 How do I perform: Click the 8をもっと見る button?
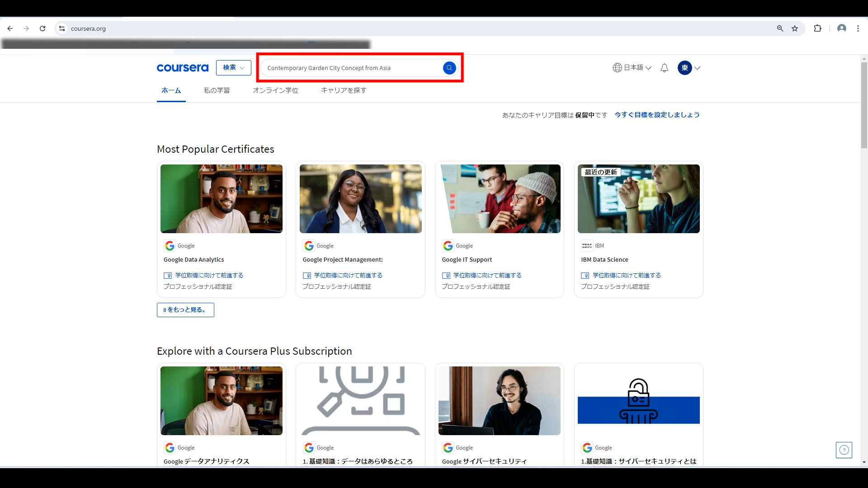click(x=185, y=310)
